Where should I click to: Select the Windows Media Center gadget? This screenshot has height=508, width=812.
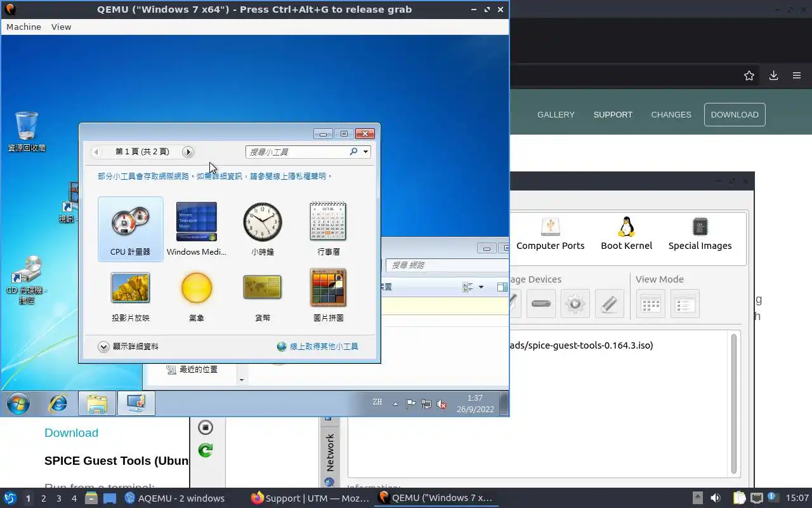[196, 229]
